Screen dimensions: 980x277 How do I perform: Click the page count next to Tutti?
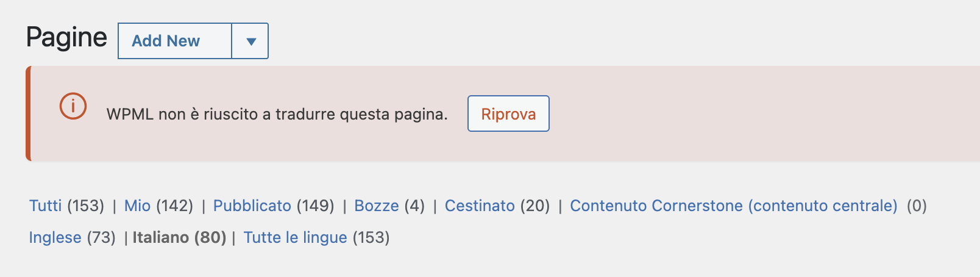(86, 206)
